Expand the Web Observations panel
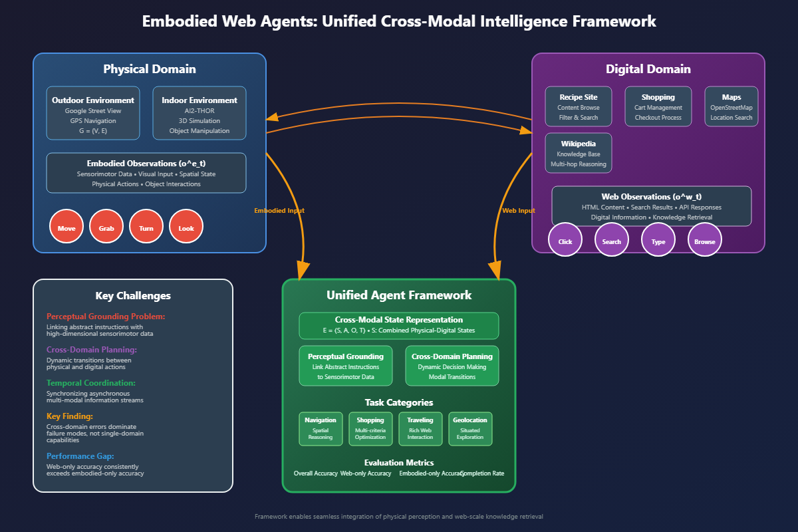 651,206
